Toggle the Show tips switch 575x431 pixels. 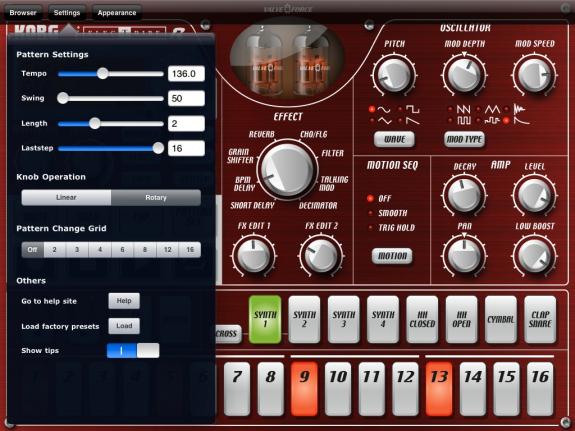point(133,351)
